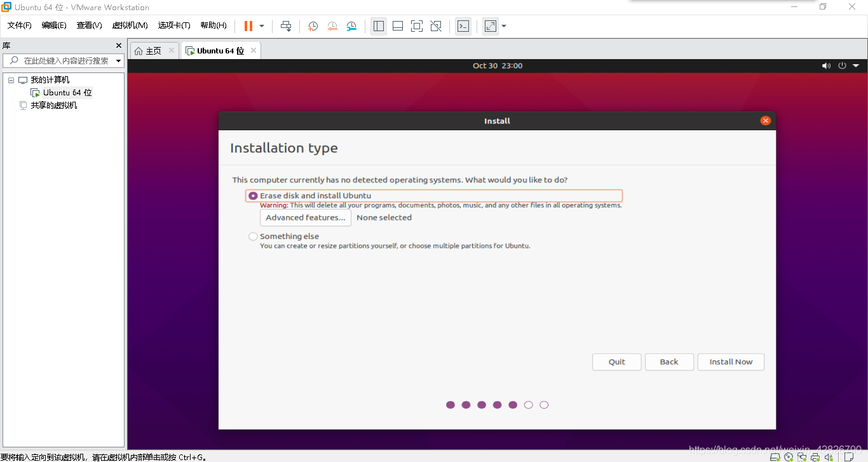
Task: Click the printer device status icon
Action: click(815, 457)
